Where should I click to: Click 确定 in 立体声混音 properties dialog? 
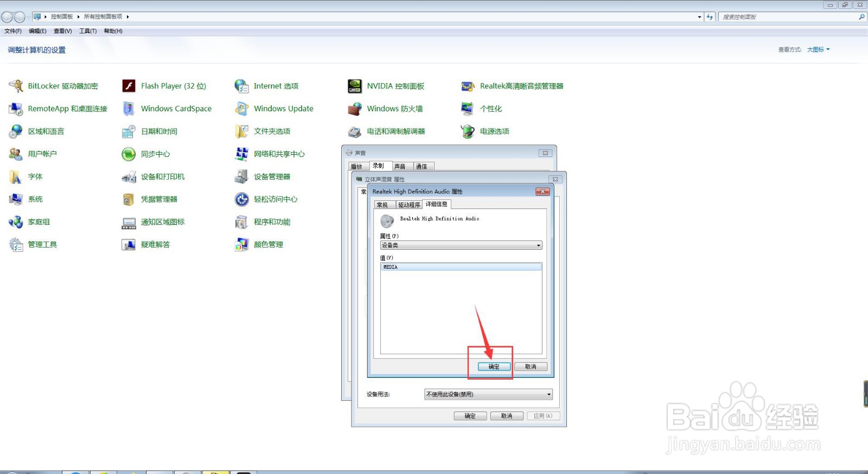point(470,416)
